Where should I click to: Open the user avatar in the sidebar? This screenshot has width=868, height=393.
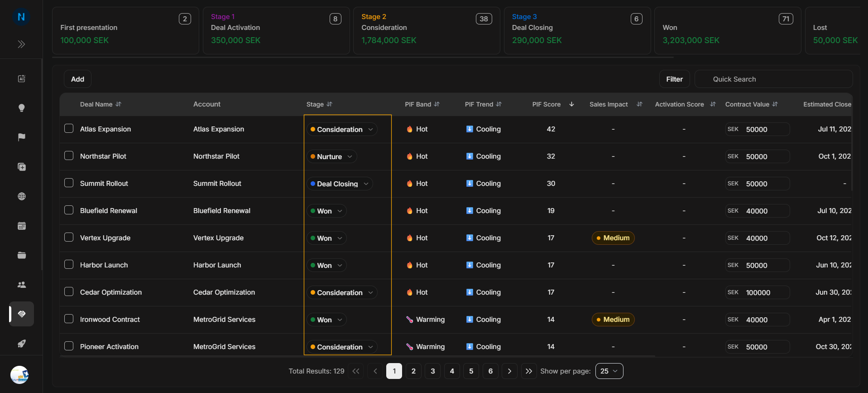click(19, 375)
